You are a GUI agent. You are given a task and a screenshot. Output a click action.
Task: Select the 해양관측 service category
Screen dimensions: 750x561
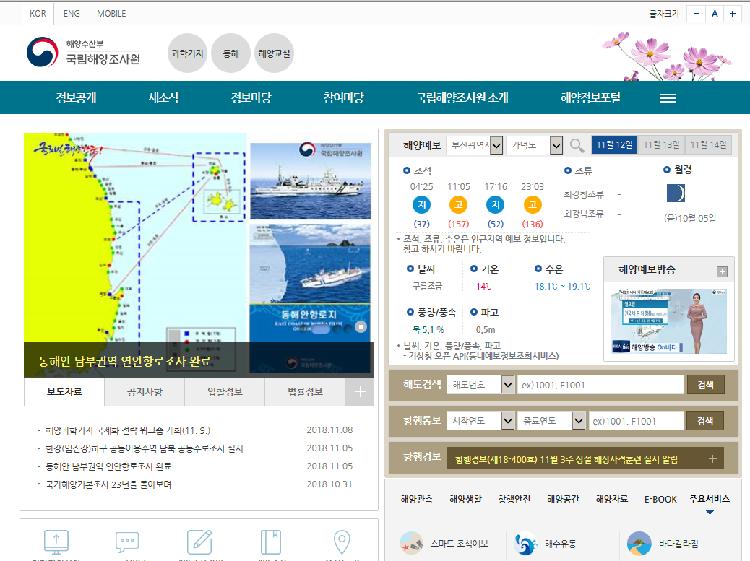tap(416, 499)
